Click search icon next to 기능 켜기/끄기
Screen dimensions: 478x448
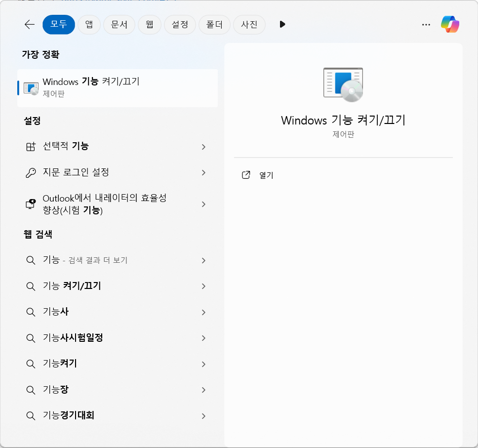pos(31,286)
